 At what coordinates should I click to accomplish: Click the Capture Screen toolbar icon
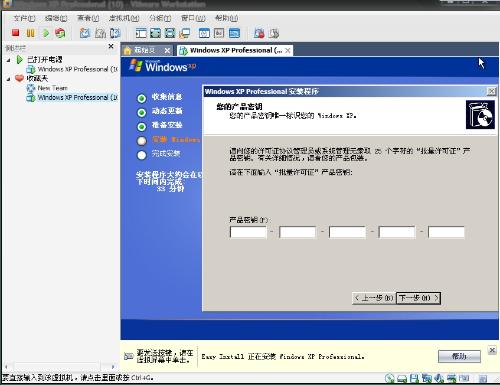click(x=259, y=33)
